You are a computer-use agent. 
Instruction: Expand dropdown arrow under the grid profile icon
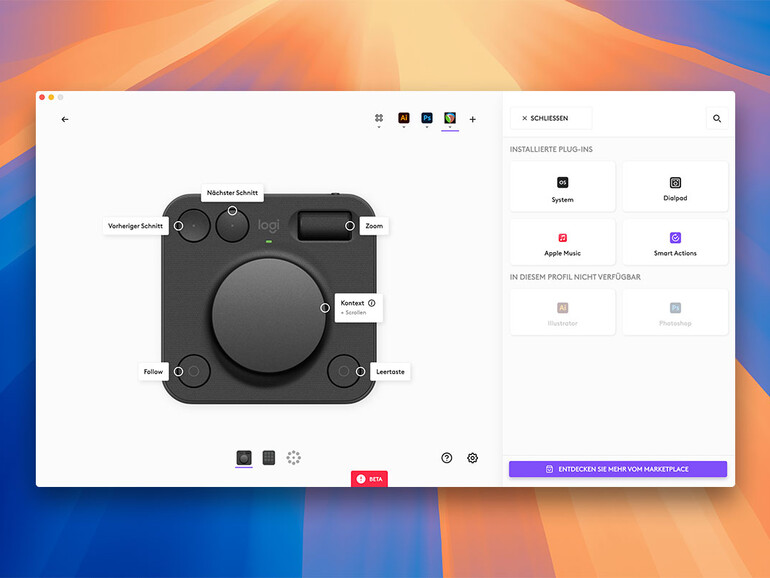click(x=379, y=127)
